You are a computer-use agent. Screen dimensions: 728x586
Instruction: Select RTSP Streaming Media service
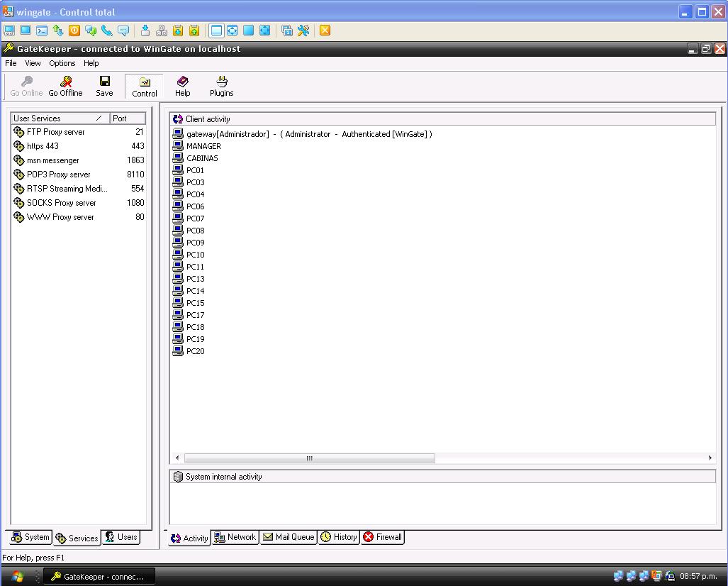pos(78,189)
